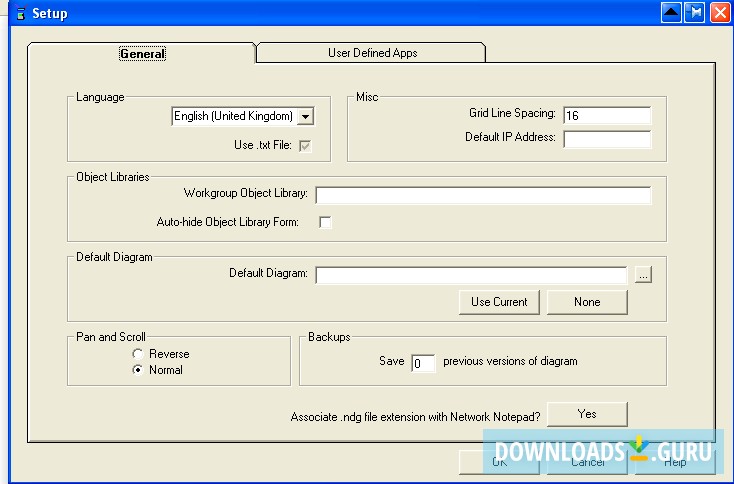
Task: Click the Workgroup Object Library field
Action: (483, 195)
